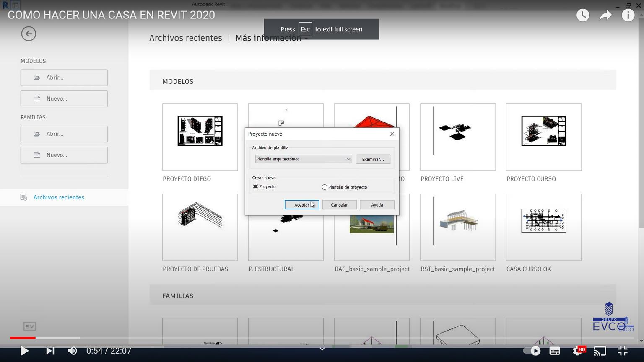Click Nuevo under MODELOS

coord(64,99)
